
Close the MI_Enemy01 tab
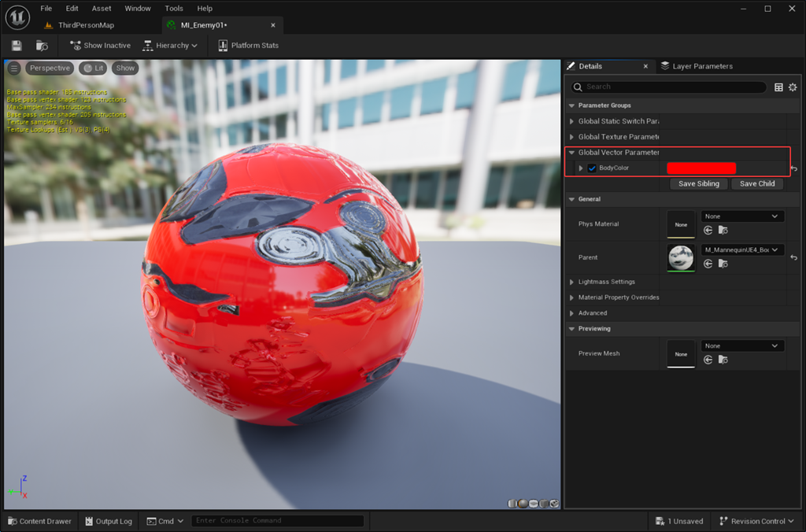273,25
